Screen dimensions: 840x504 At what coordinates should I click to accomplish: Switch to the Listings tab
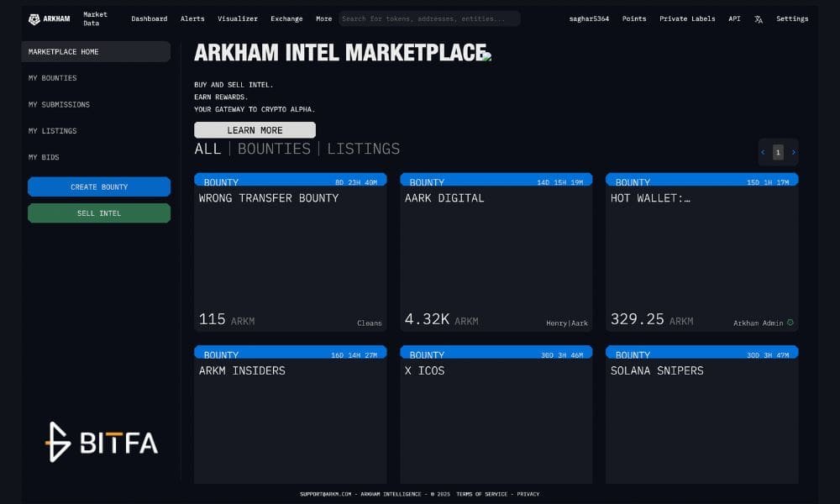363,149
